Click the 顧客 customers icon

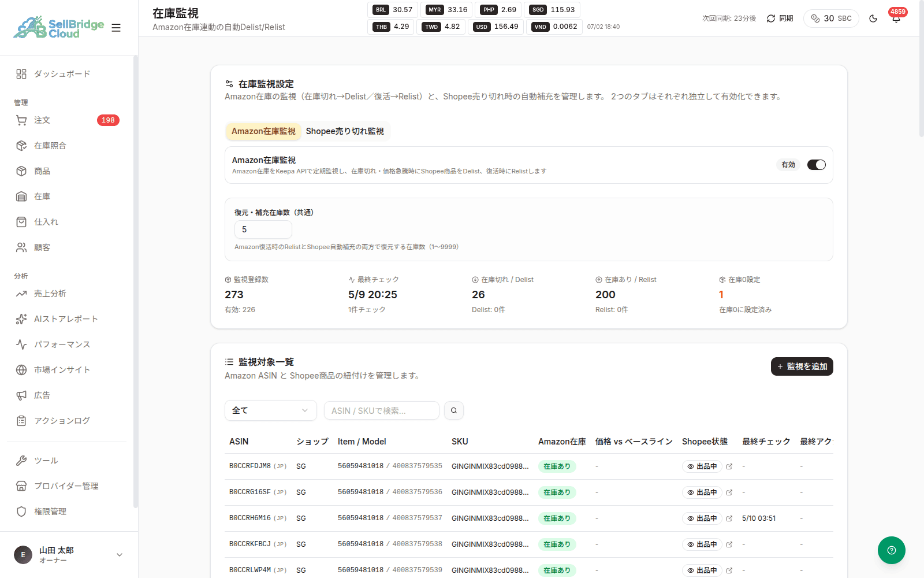(21, 247)
